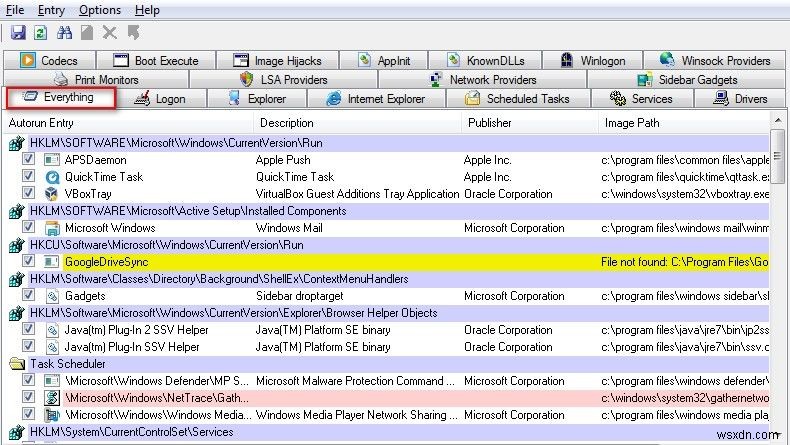Image resolution: width=790 pixels, height=445 pixels.
Task: Click the registry icon beside ContextMenuHandlers key
Action: (16, 280)
